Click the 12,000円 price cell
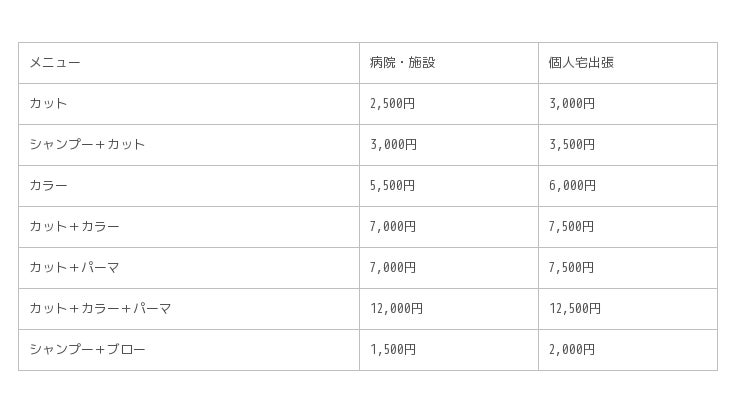 click(x=396, y=309)
